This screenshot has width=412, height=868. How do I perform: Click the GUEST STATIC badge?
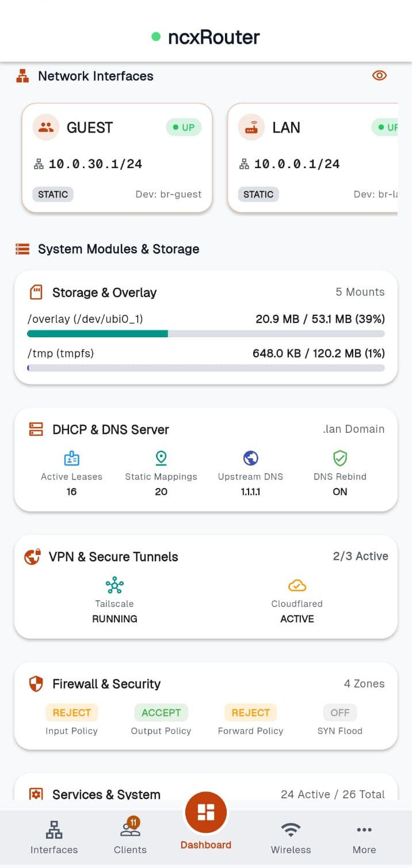[53, 194]
